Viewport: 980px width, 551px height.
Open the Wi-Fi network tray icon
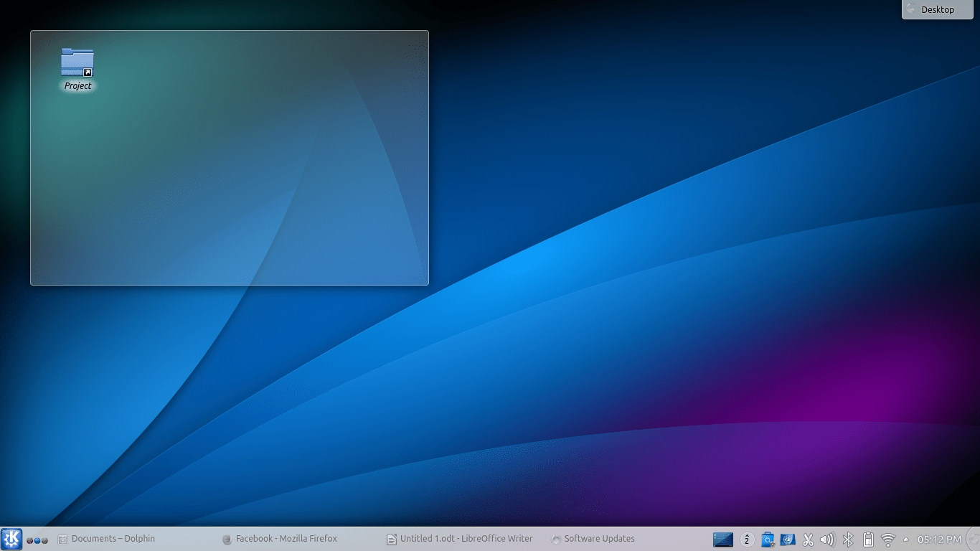click(x=888, y=540)
